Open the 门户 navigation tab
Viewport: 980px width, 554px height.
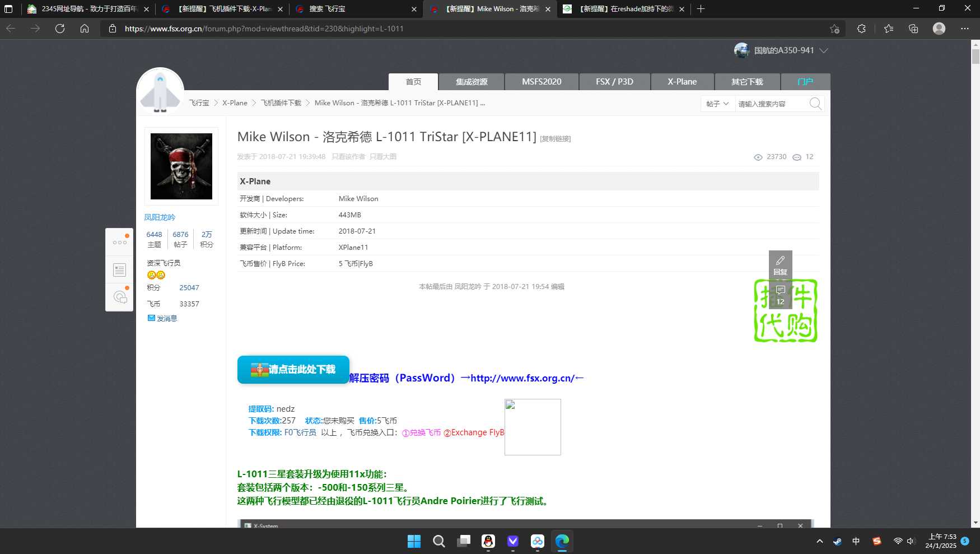pos(805,82)
